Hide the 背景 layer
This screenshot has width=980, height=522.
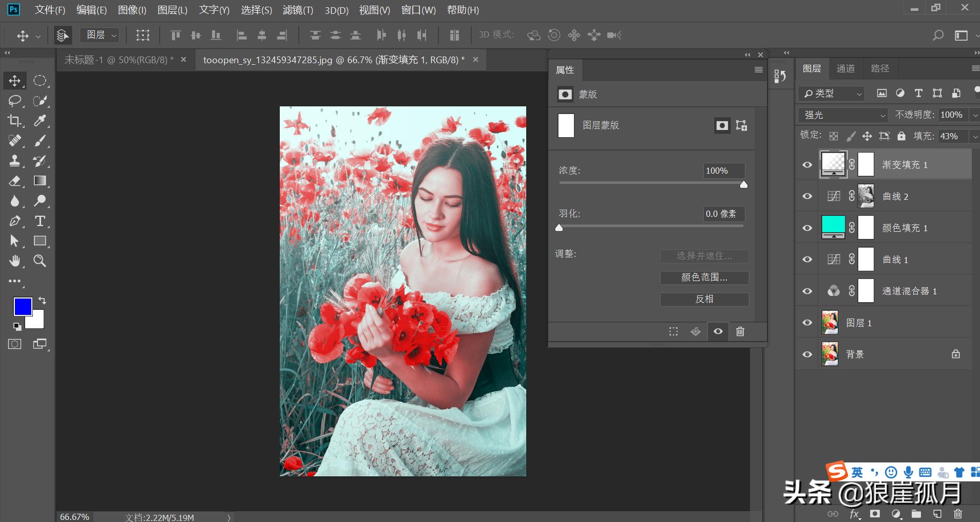click(807, 355)
